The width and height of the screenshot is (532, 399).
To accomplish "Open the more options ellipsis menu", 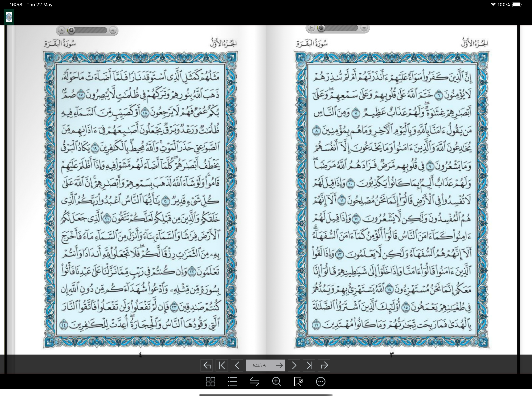I will (x=321, y=382).
